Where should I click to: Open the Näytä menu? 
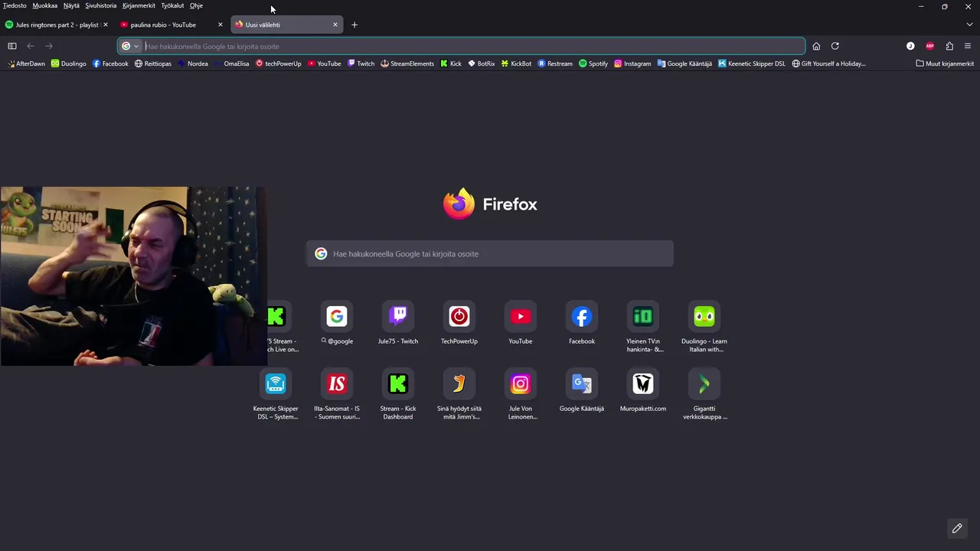click(71, 5)
